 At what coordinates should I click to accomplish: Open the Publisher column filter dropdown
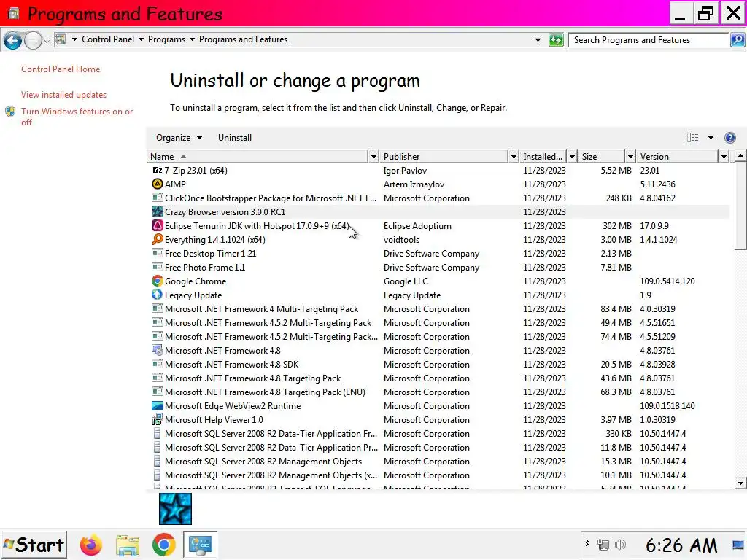point(514,156)
